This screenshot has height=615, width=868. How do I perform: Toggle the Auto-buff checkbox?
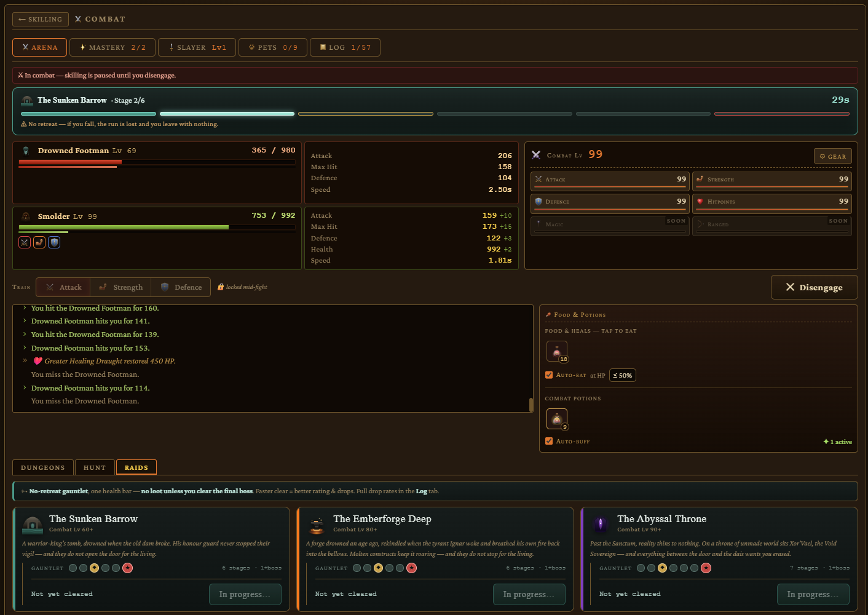point(549,441)
